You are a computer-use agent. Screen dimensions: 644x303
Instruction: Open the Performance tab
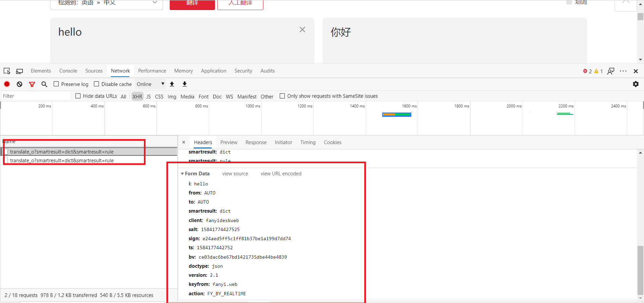pyautogui.click(x=152, y=71)
